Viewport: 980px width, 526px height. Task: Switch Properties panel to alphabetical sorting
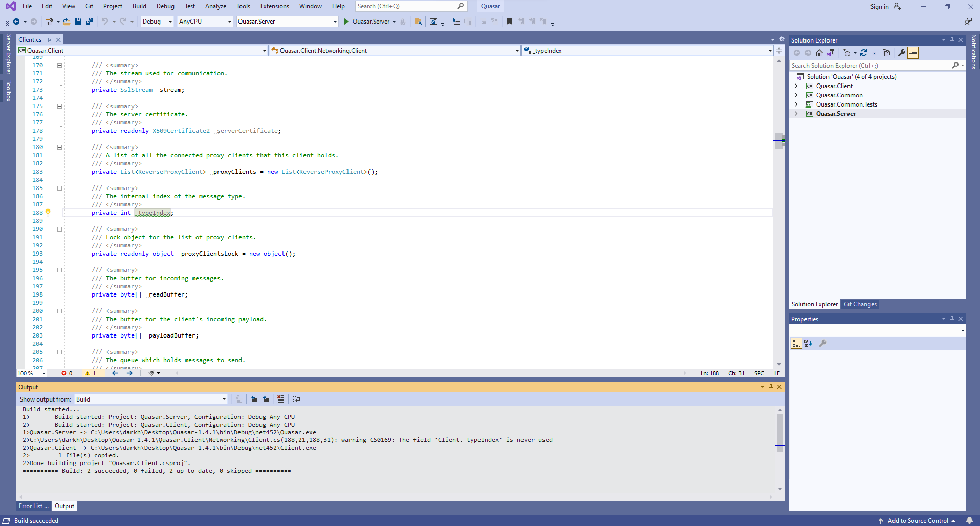pos(808,343)
